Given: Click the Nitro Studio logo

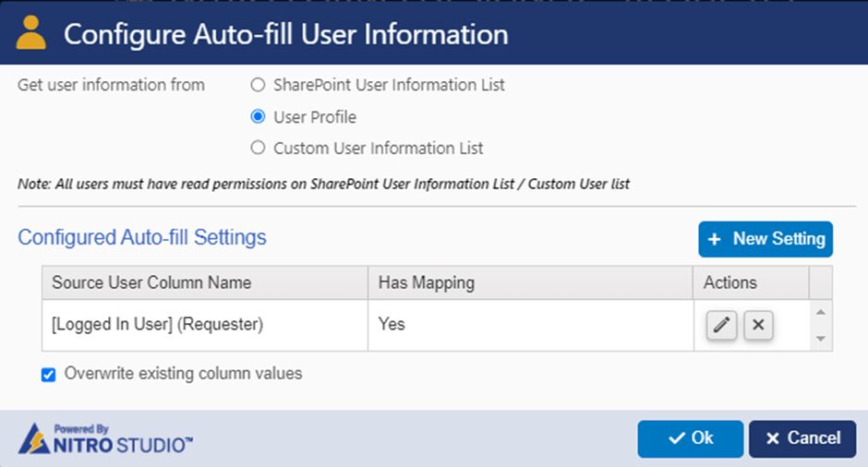Looking at the screenshot, I should click(105, 438).
